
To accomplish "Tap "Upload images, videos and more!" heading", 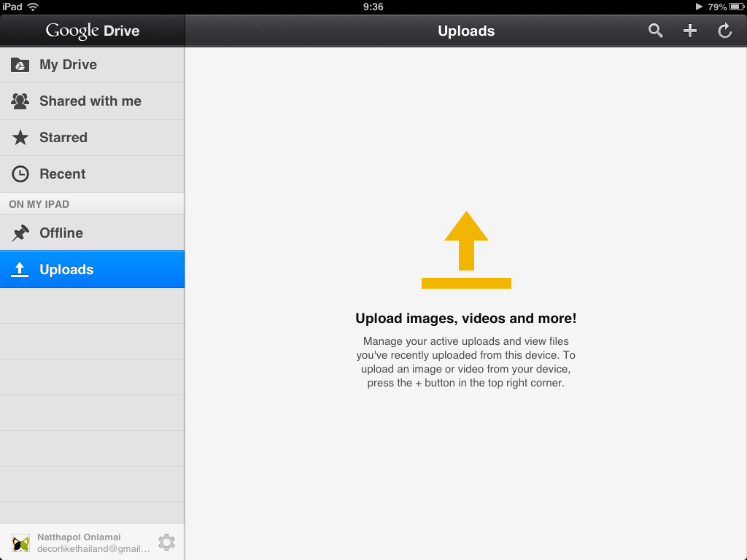I will pos(466,318).
